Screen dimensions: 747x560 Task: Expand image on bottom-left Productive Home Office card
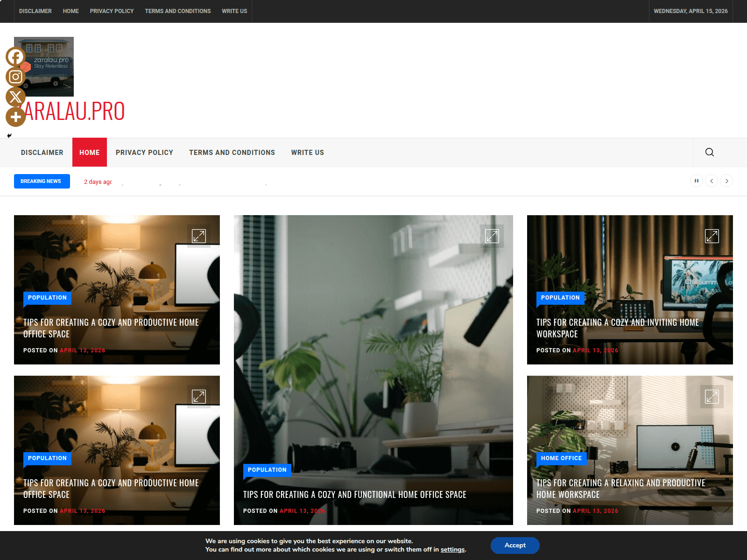199,397
